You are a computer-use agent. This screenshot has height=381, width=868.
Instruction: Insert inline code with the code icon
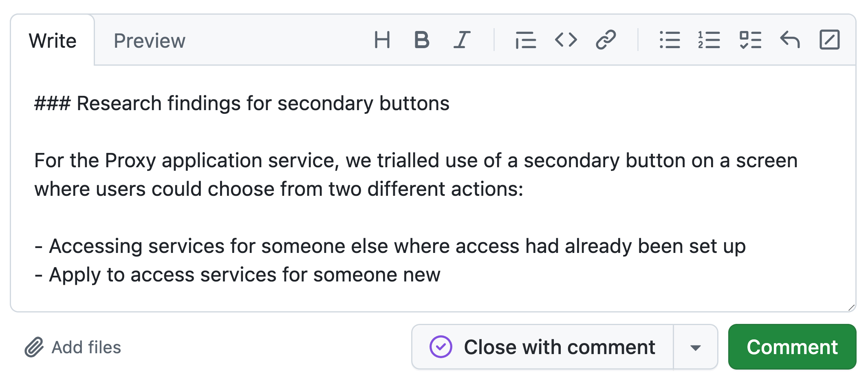(x=566, y=40)
